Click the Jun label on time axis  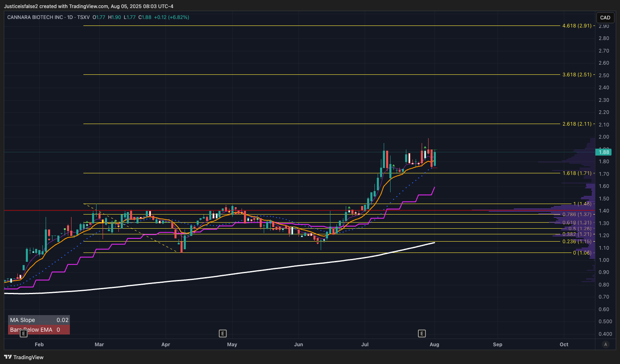tap(298, 345)
